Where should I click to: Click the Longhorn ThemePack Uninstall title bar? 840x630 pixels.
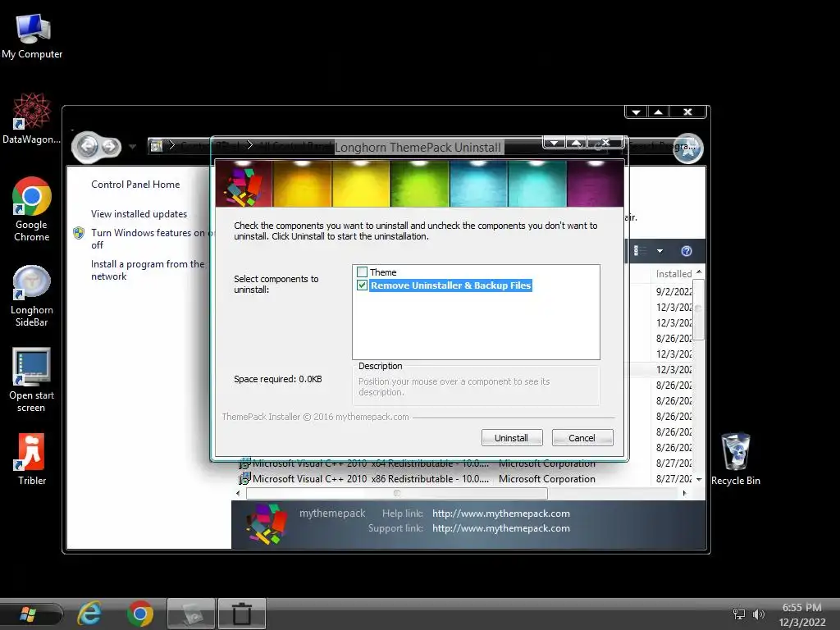418,147
